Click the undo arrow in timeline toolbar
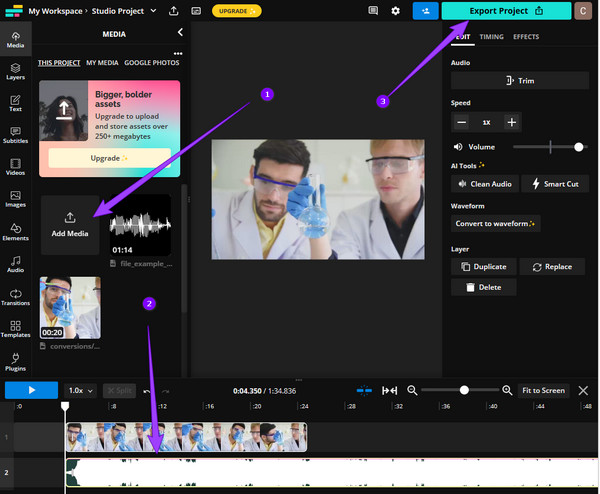 [x=147, y=391]
